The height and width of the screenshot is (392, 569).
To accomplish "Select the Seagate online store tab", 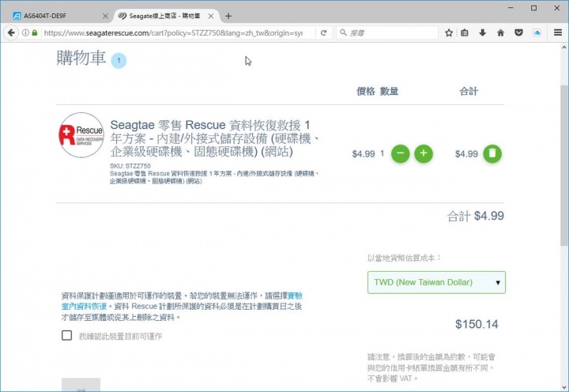I will (164, 16).
